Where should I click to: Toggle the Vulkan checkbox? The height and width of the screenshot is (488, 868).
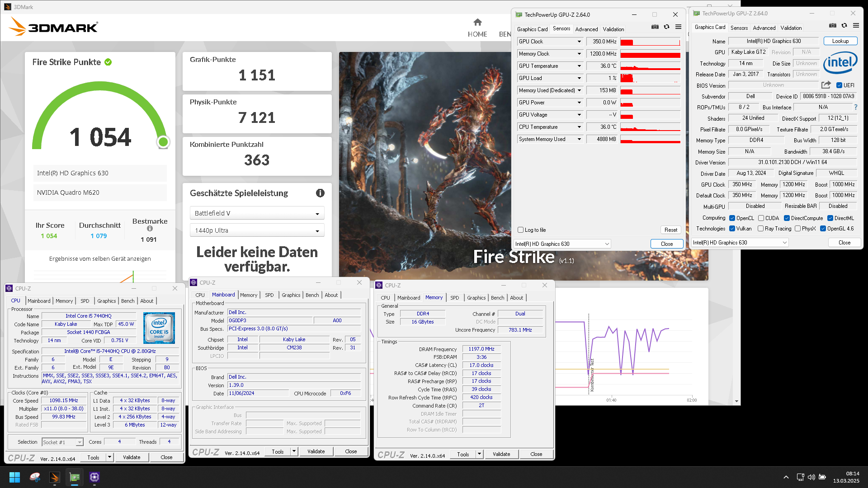[x=732, y=229]
